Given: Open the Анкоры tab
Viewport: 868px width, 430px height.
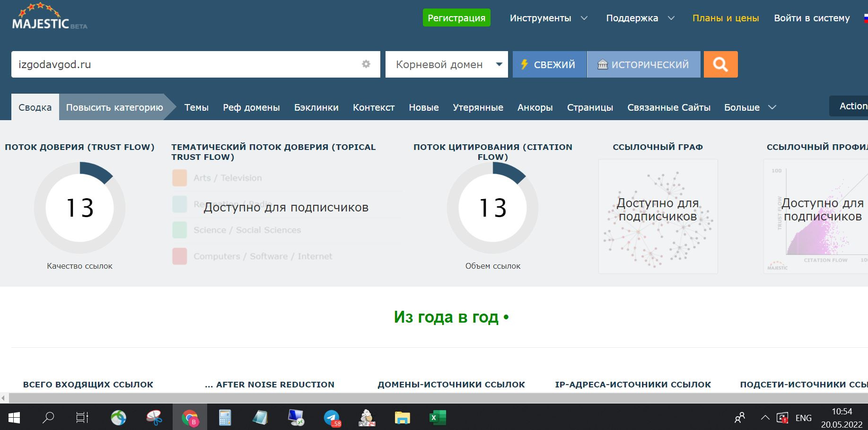Looking at the screenshot, I should coord(535,107).
